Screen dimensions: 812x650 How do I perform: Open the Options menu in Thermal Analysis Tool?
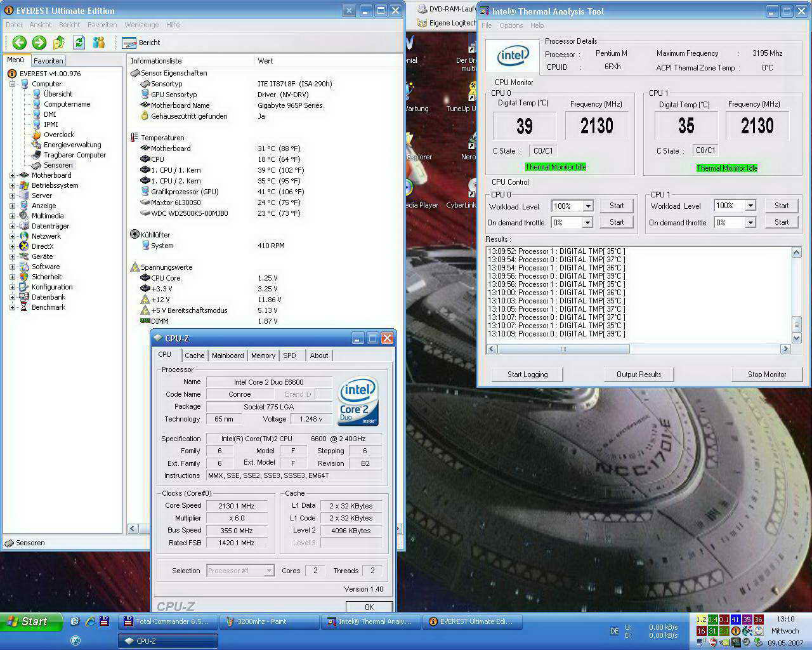click(x=511, y=25)
